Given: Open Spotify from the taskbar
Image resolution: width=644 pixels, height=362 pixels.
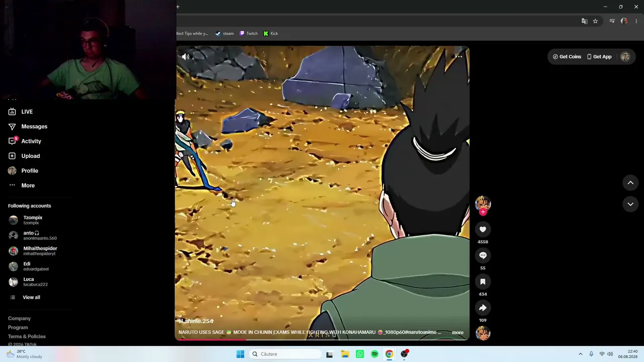Looking at the screenshot, I should (374, 354).
